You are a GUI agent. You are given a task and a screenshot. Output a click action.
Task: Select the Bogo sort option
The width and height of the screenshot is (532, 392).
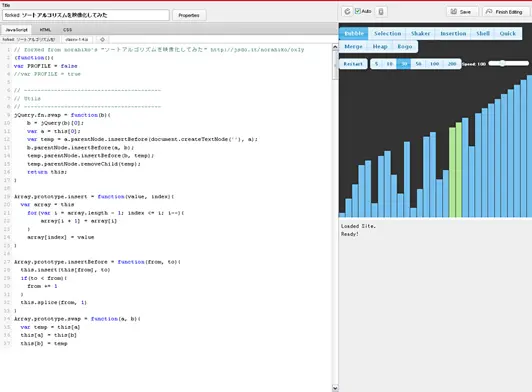[x=405, y=46]
